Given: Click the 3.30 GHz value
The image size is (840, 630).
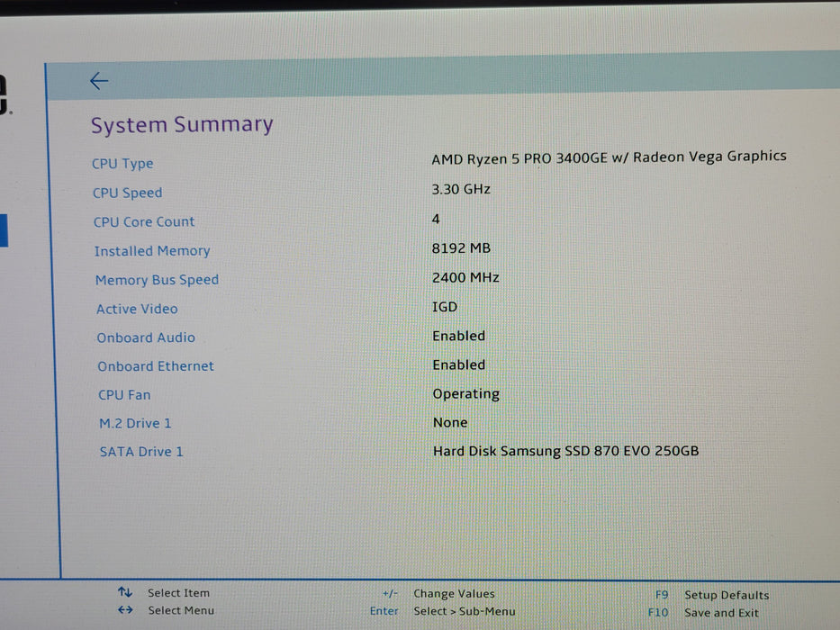Looking at the screenshot, I should click(461, 189).
